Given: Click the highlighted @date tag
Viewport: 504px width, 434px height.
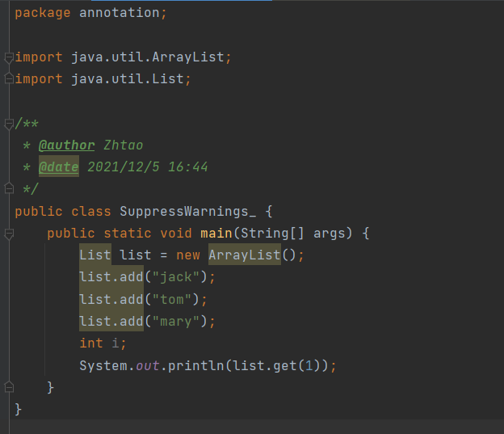Looking at the screenshot, I should [x=59, y=167].
